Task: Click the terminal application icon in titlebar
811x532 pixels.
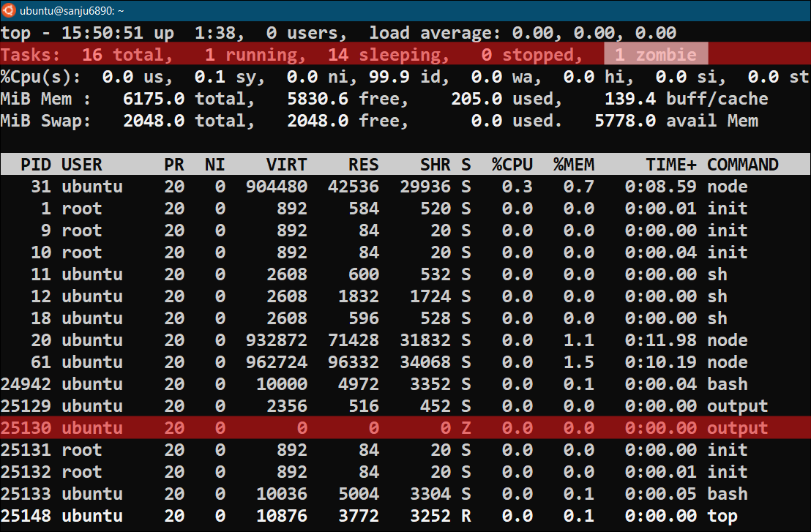Action: (10, 12)
